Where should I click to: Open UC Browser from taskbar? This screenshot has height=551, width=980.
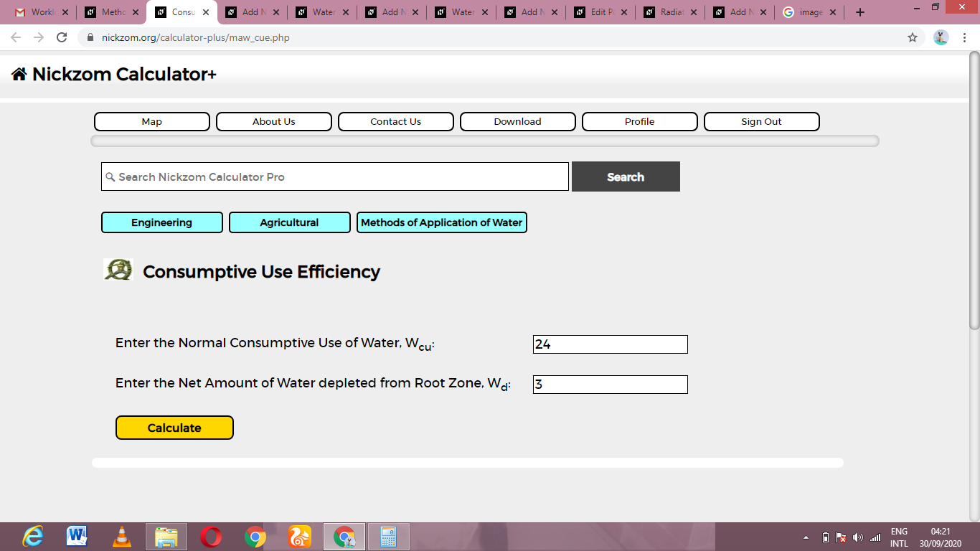[299, 537]
